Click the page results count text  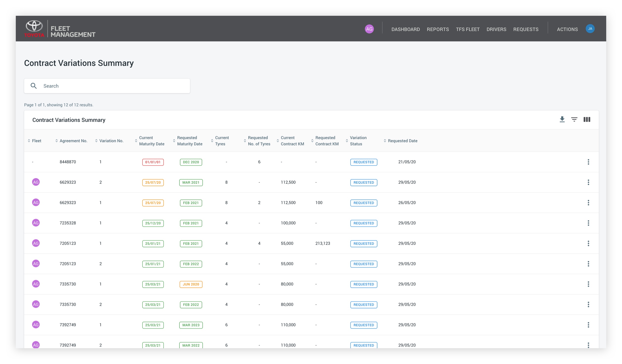(58, 105)
